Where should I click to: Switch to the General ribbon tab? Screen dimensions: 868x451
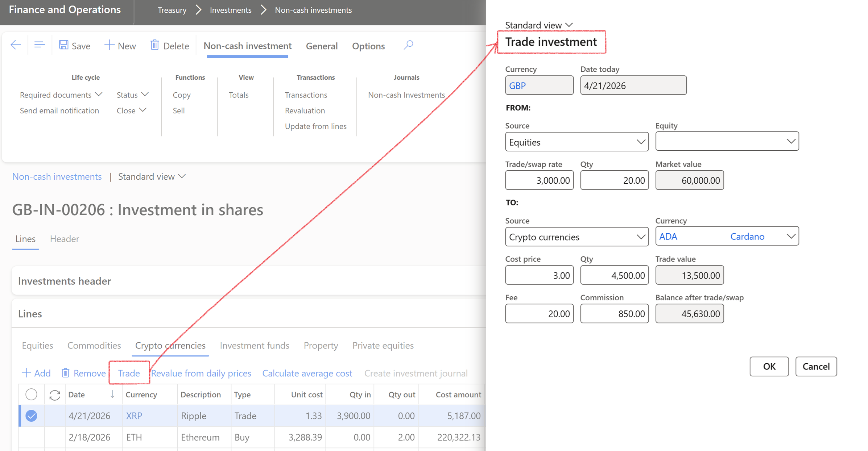point(322,46)
